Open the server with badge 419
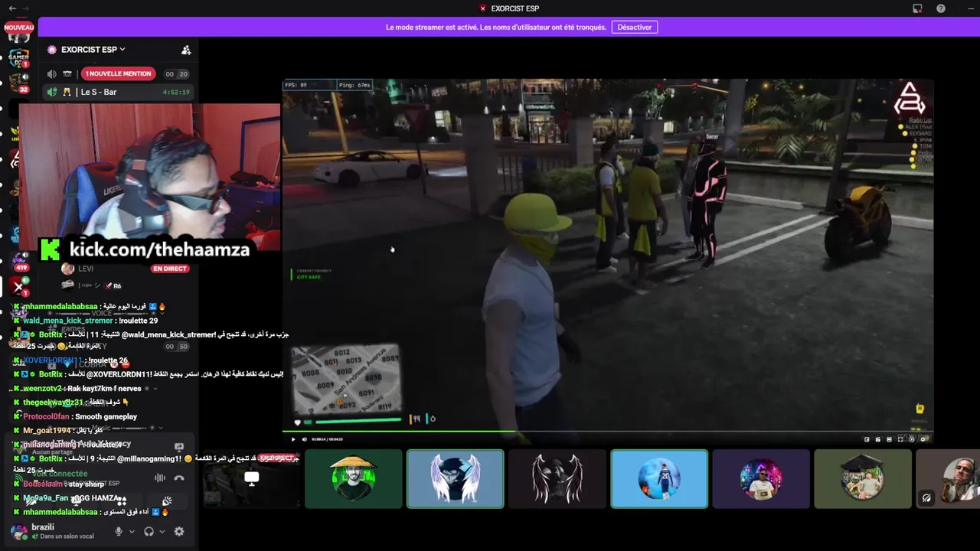Image resolution: width=980 pixels, height=551 pixels. point(19,260)
